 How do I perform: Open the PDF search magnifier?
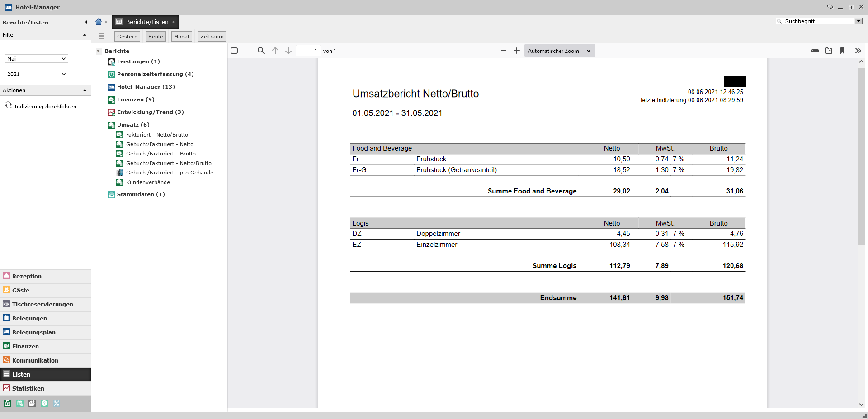pos(261,51)
